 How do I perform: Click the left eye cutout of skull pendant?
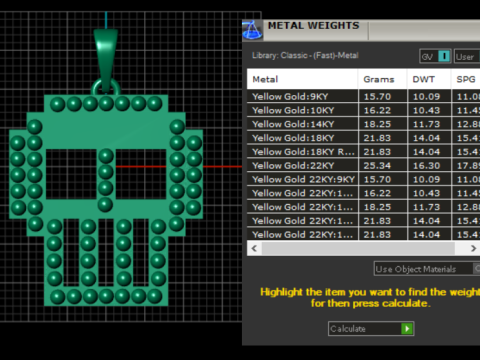(x=71, y=174)
